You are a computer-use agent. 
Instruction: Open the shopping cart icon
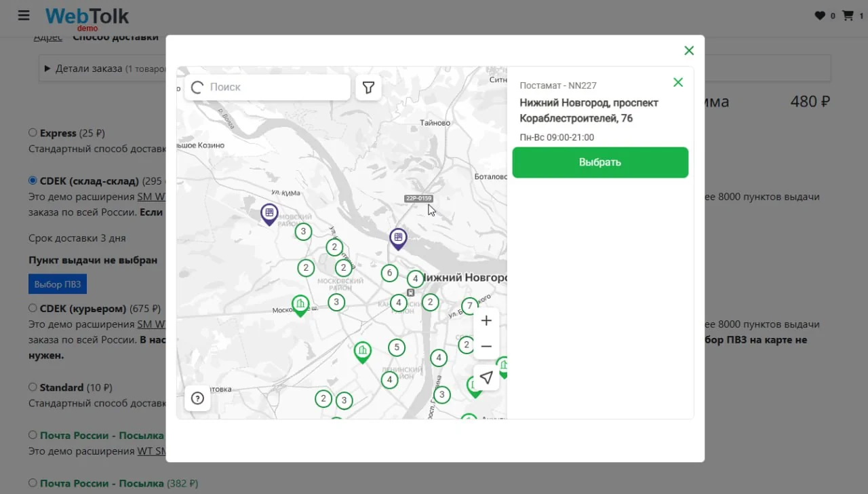point(848,16)
